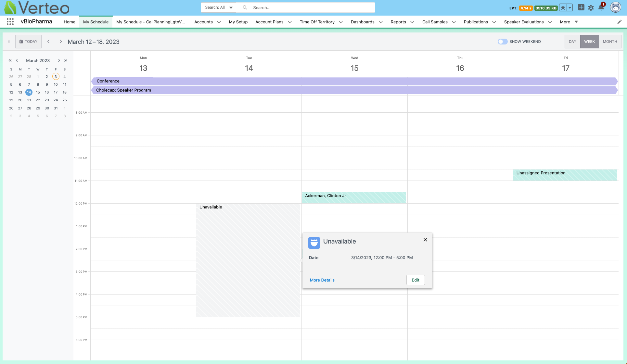
Task: Toggle Show Weekend switch
Action: coord(502,42)
